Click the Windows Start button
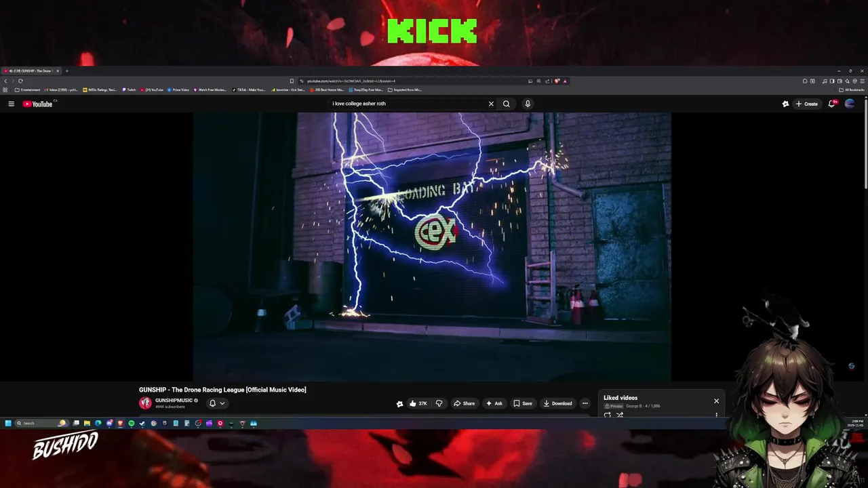Image resolution: width=868 pixels, height=488 pixels. tap(8, 423)
